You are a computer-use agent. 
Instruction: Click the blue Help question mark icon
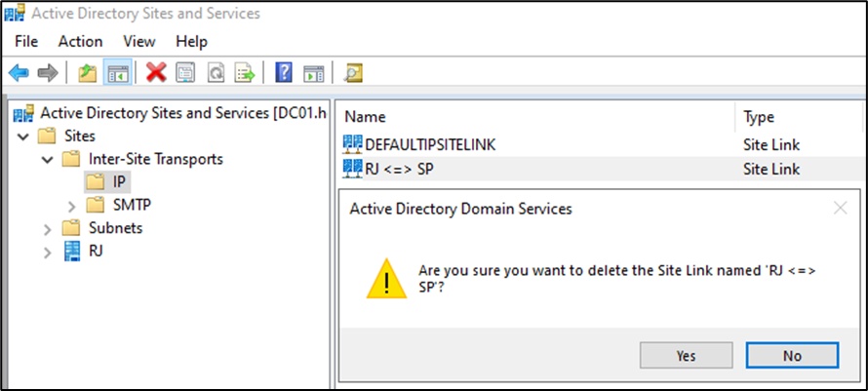point(284,72)
